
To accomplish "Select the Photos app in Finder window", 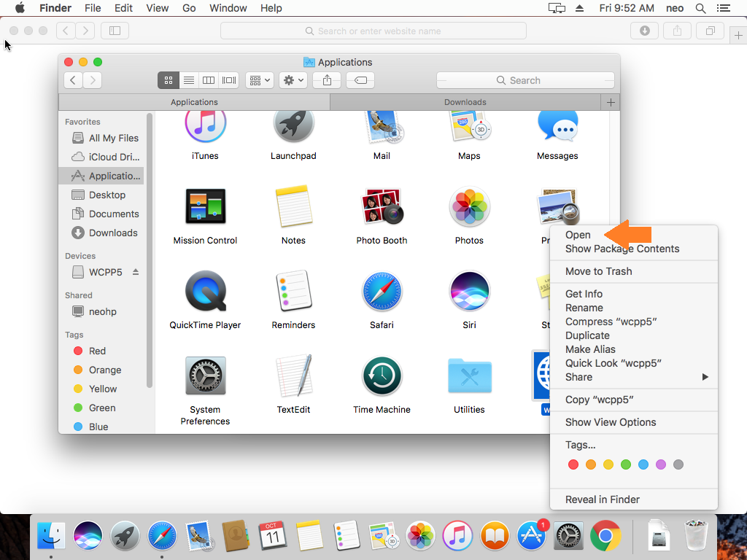I will (469, 206).
